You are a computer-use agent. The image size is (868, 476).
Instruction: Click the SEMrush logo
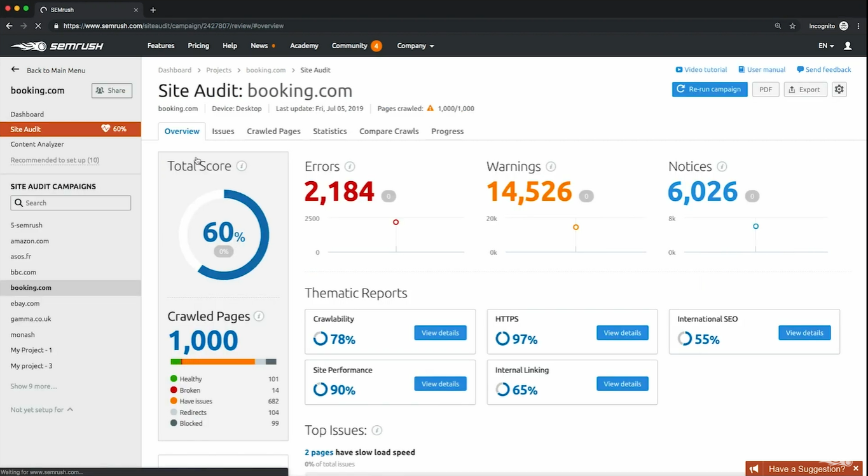(57, 46)
